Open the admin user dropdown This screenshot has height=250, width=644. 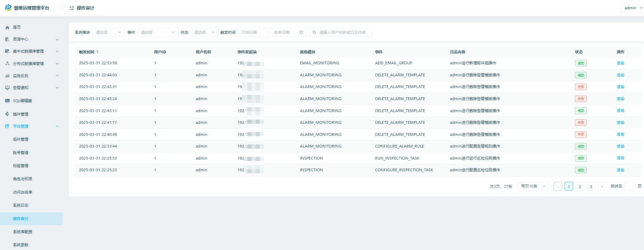pos(632,8)
